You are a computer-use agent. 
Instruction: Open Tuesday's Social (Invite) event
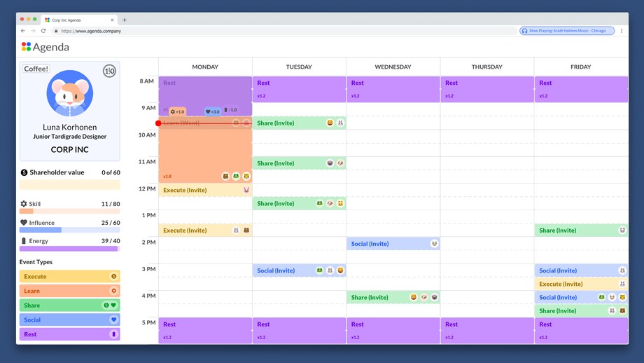tap(299, 270)
